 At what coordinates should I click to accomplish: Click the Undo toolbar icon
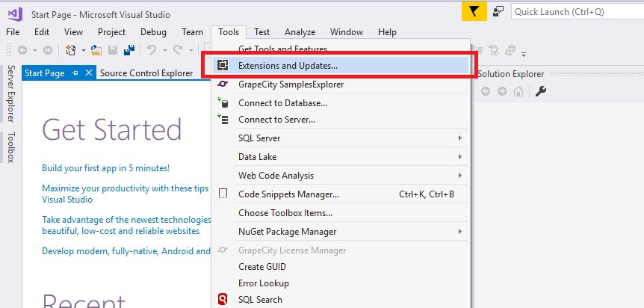pos(152,50)
